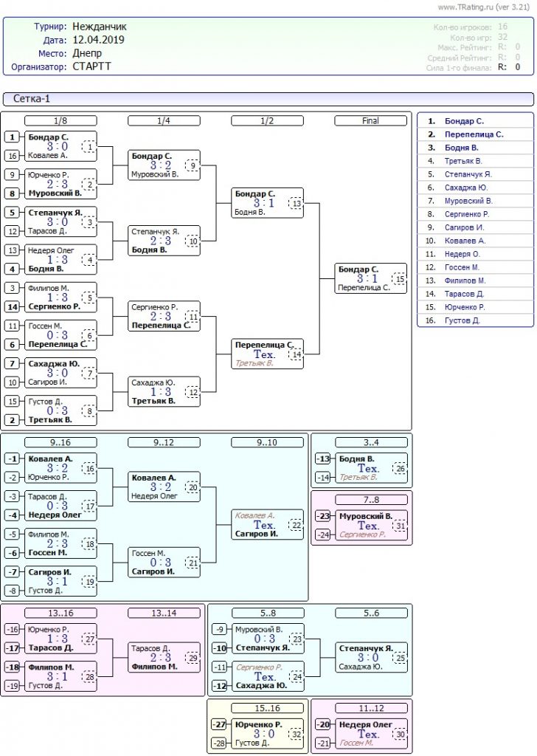Image resolution: width=537 pixels, height=756 pixels.
Task: Click the 1/8 round column header
Action: 61,120
